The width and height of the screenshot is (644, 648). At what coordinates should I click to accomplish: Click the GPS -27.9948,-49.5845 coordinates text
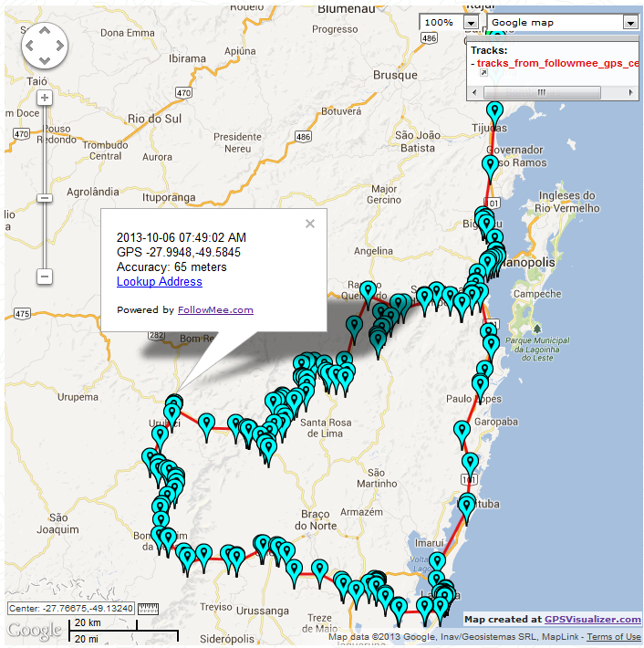(179, 252)
